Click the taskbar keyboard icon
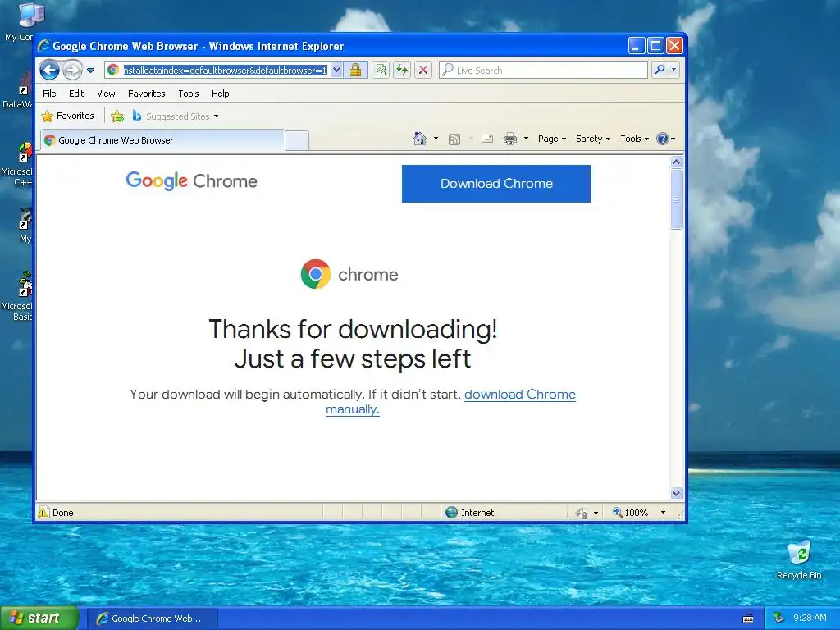840x630 pixels. coord(748,619)
